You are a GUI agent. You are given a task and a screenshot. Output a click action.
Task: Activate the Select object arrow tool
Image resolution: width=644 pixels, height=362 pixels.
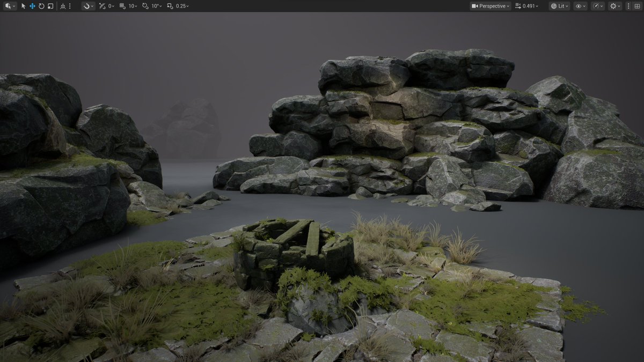(x=24, y=6)
